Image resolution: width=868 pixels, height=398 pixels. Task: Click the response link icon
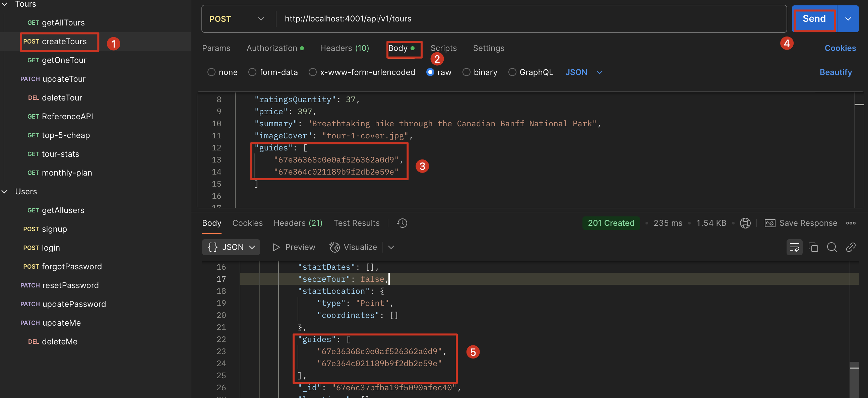click(851, 248)
